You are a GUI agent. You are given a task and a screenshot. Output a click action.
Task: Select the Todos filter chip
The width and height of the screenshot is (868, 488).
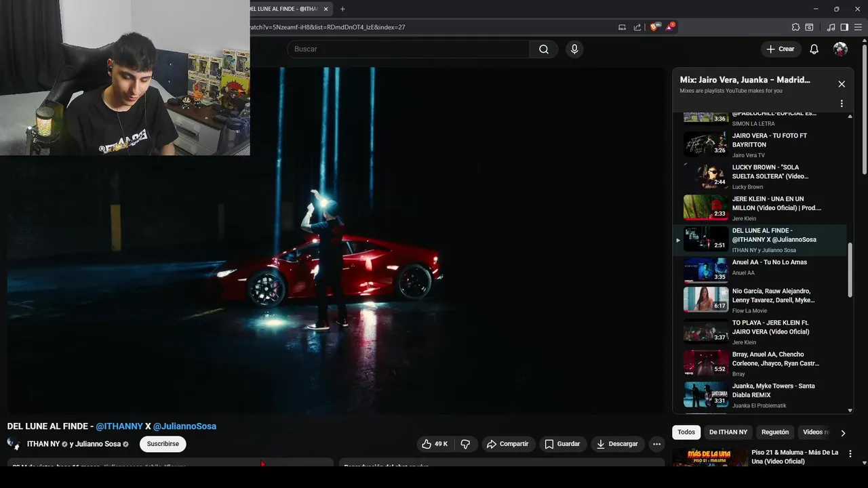(x=686, y=432)
